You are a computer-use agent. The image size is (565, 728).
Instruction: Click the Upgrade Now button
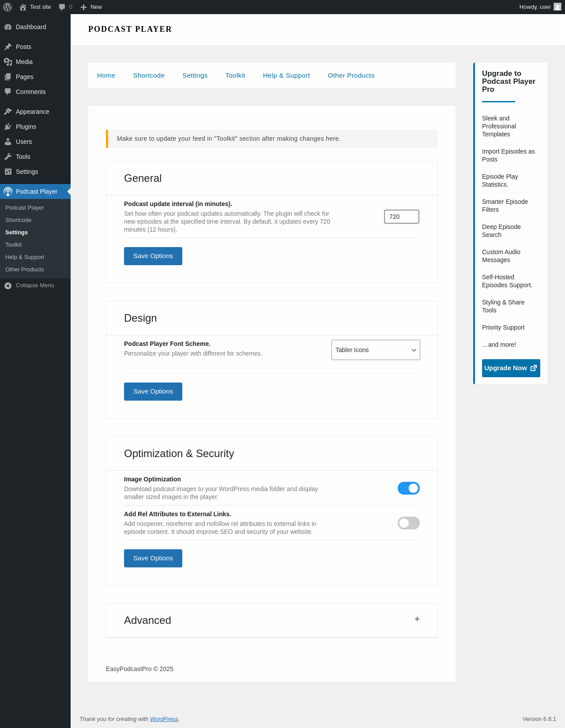click(511, 368)
